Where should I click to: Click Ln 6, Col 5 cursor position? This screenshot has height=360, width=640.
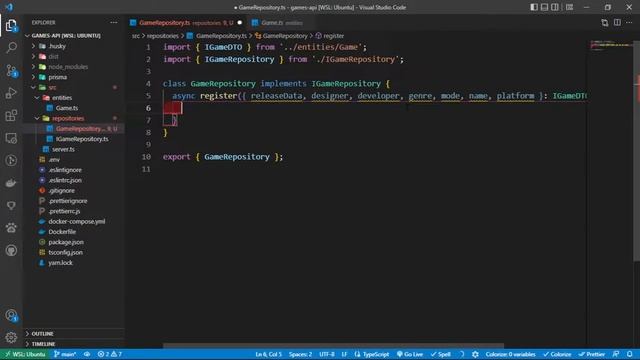coord(269,354)
